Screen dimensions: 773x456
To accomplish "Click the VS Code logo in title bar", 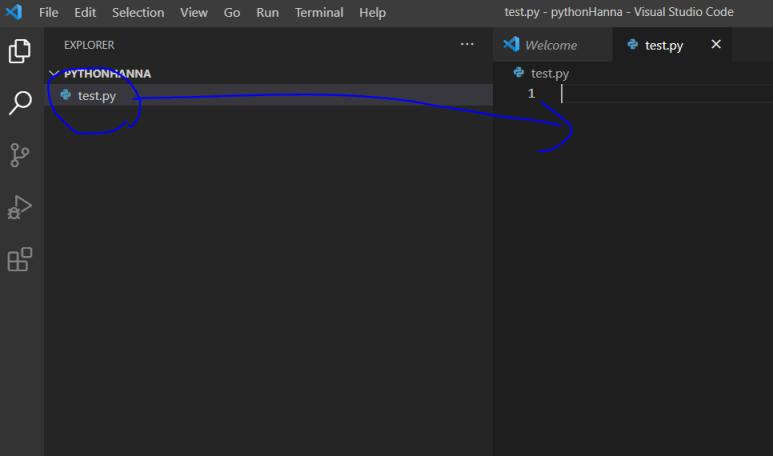I will [x=14, y=12].
